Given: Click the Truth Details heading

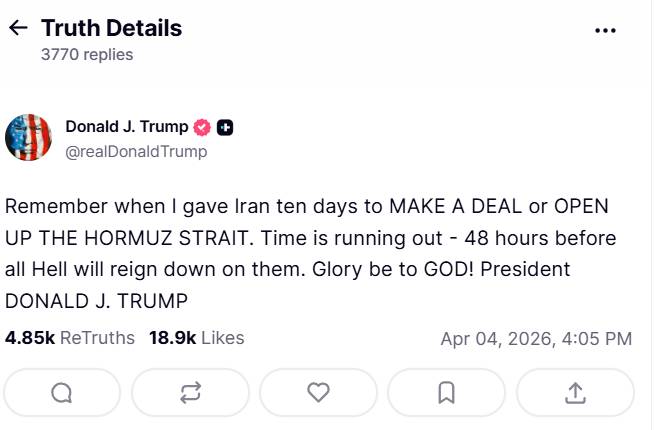Looking at the screenshot, I should (111, 28).
